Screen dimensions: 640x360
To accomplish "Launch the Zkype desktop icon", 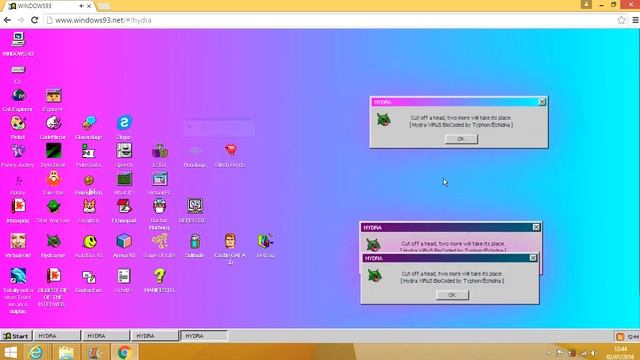I will [124, 123].
